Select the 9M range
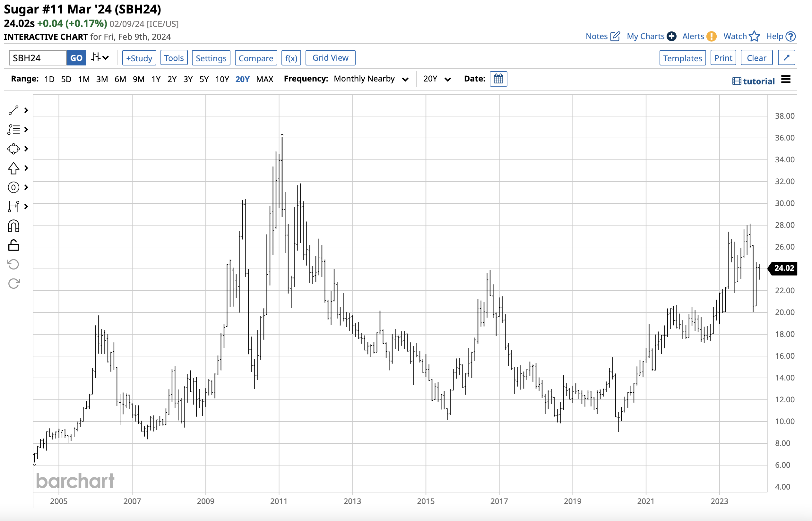This screenshot has height=521, width=812. coord(138,79)
